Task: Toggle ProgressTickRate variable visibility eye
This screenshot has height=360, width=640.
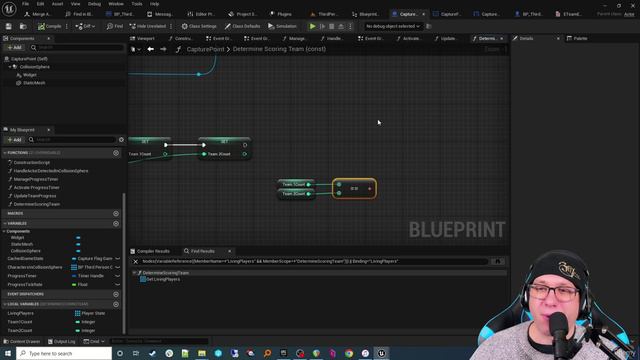Action: click(118, 284)
